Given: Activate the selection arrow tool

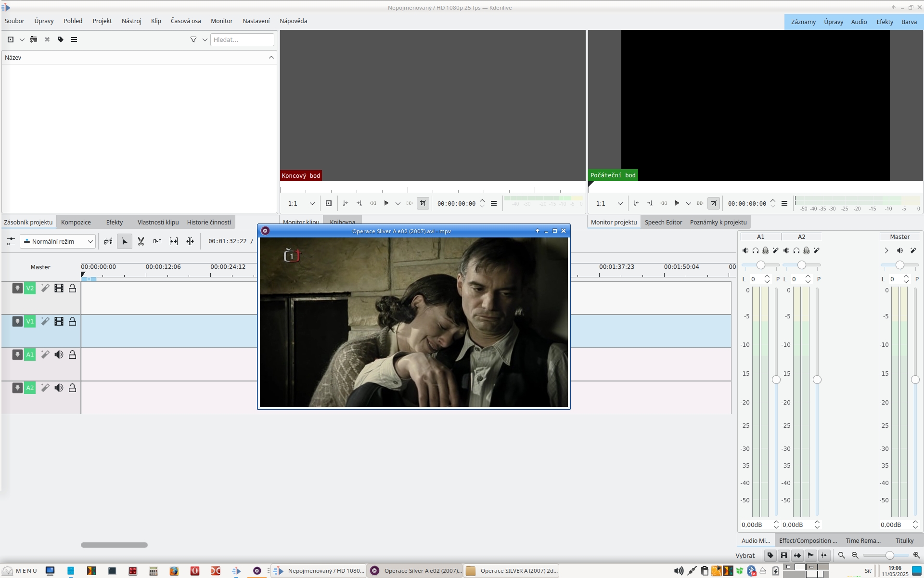Looking at the screenshot, I should [x=125, y=241].
